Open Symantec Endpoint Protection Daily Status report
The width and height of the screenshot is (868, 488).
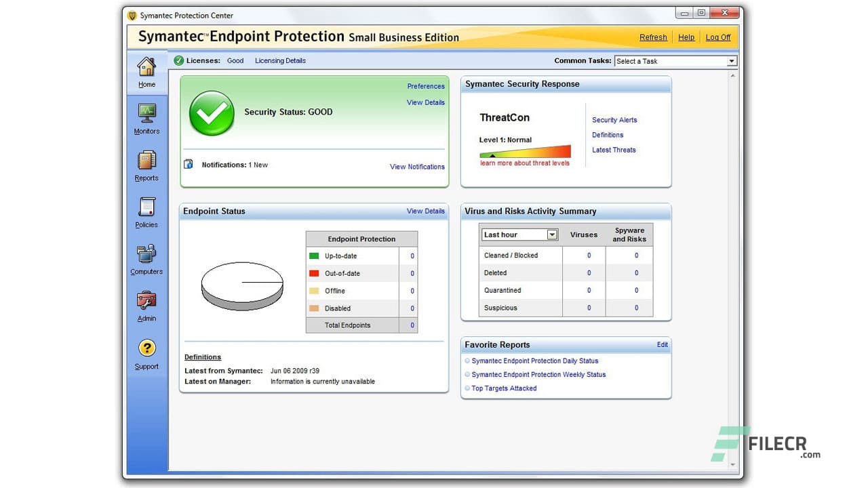[535, 361]
